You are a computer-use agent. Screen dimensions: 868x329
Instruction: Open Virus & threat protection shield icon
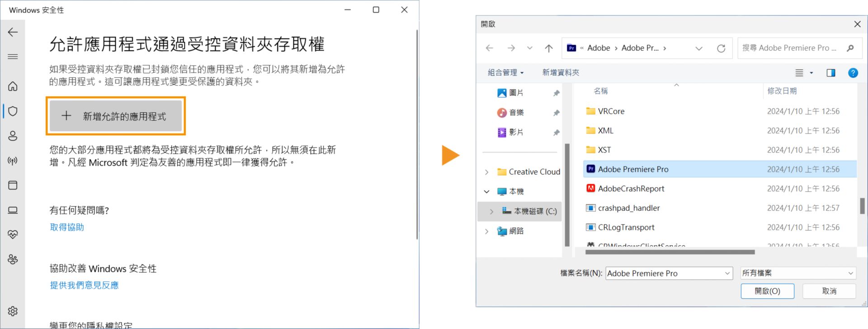click(x=13, y=111)
